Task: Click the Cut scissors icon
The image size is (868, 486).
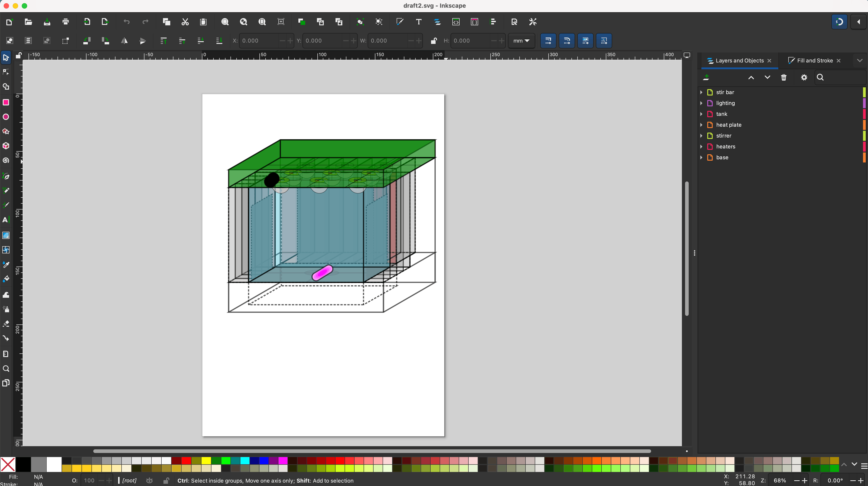Action: point(185,22)
